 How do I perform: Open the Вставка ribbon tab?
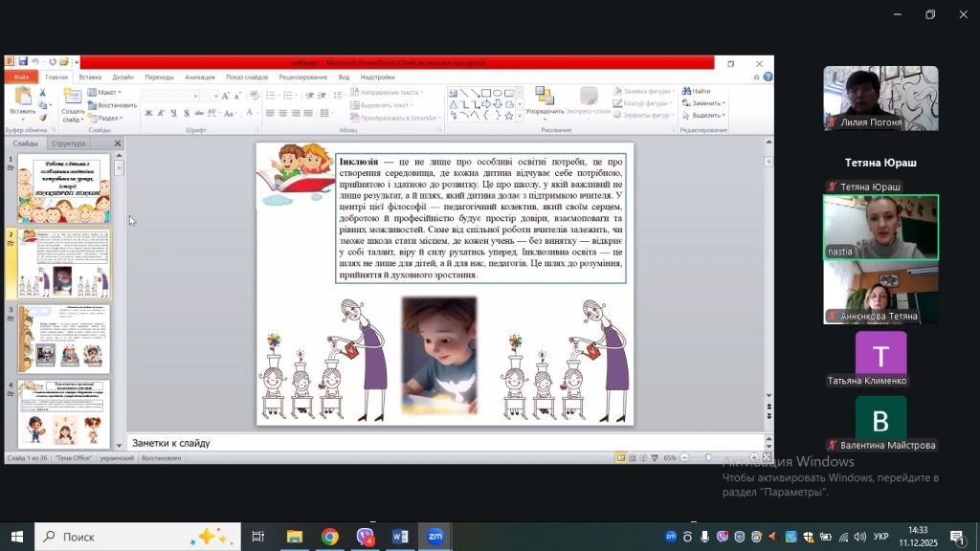90,77
